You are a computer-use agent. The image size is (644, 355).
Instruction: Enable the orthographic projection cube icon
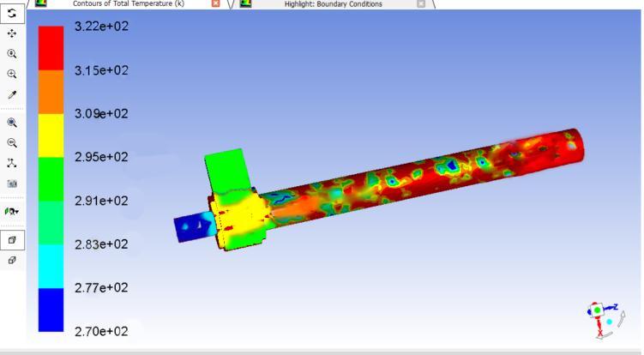[12, 260]
